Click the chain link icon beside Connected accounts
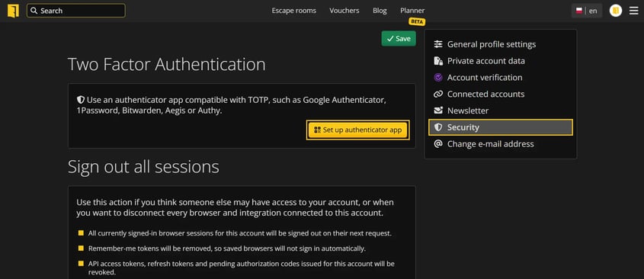 coord(438,94)
